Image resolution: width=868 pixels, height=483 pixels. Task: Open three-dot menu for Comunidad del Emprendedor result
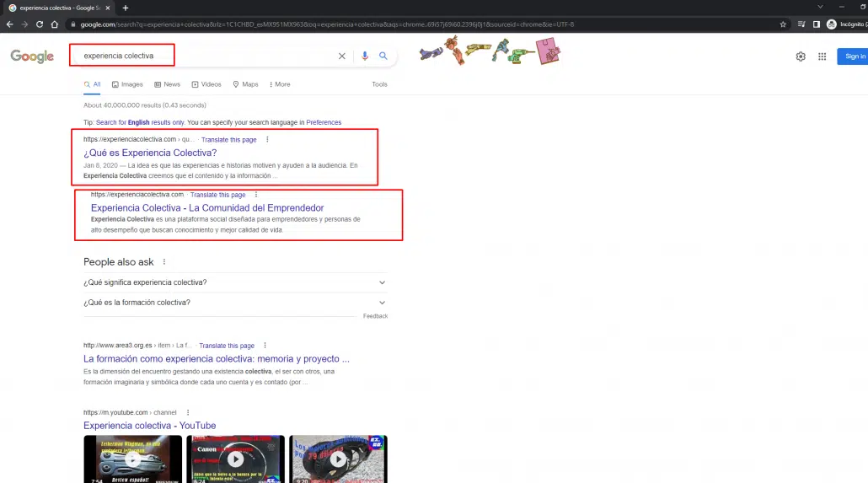pos(255,195)
